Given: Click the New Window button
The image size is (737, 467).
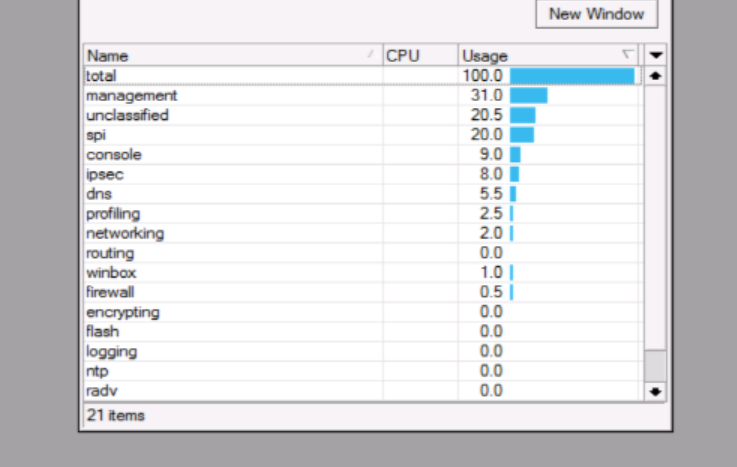Looking at the screenshot, I should (x=596, y=14).
